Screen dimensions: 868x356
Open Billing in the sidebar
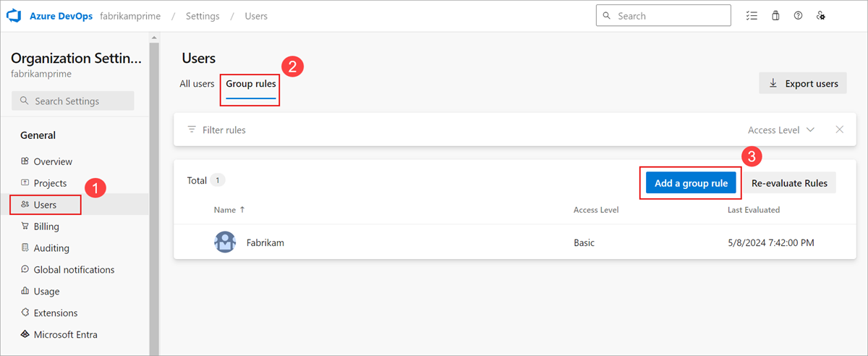pos(46,226)
